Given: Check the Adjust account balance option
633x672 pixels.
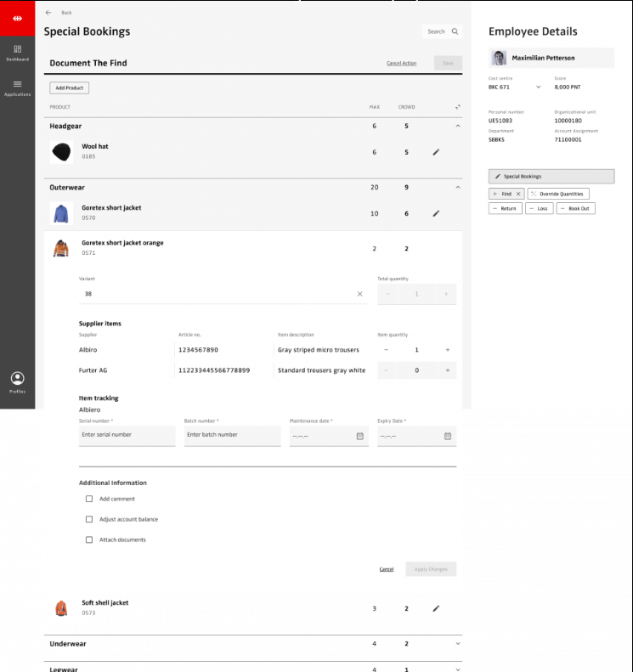Looking at the screenshot, I should [x=89, y=519].
